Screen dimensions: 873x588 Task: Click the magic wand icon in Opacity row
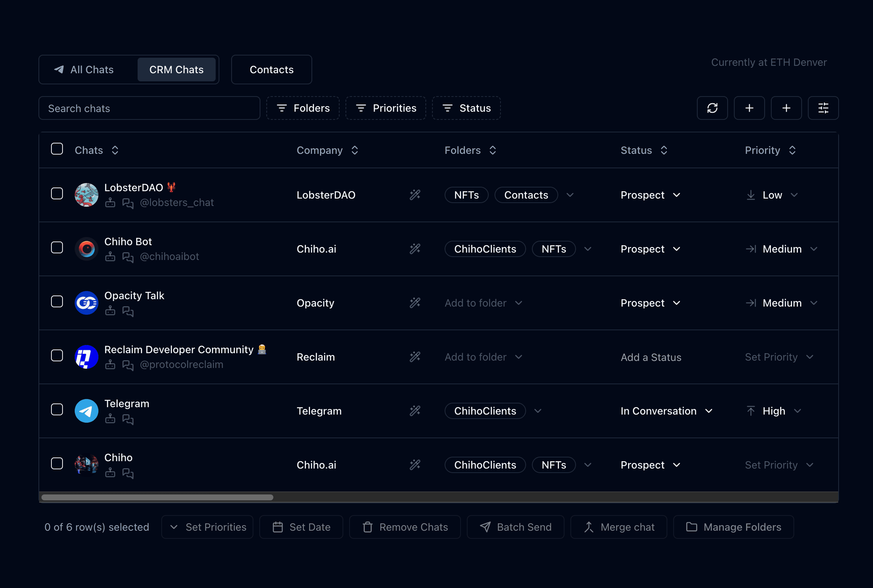point(415,303)
